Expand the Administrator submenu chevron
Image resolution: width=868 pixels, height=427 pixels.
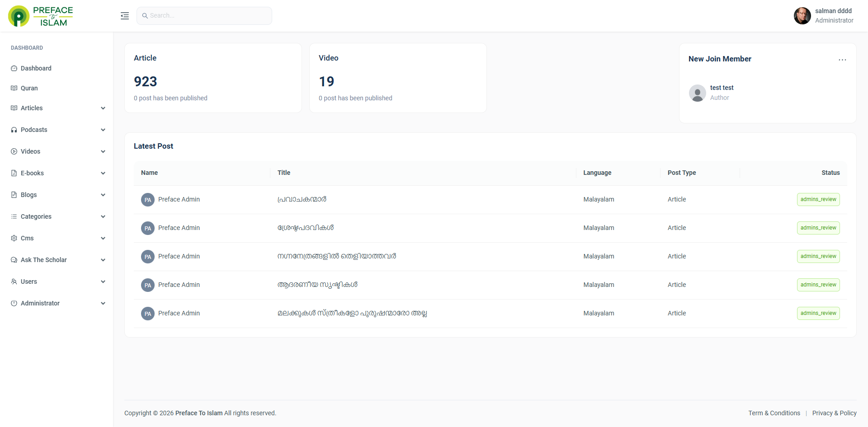coord(103,304)
